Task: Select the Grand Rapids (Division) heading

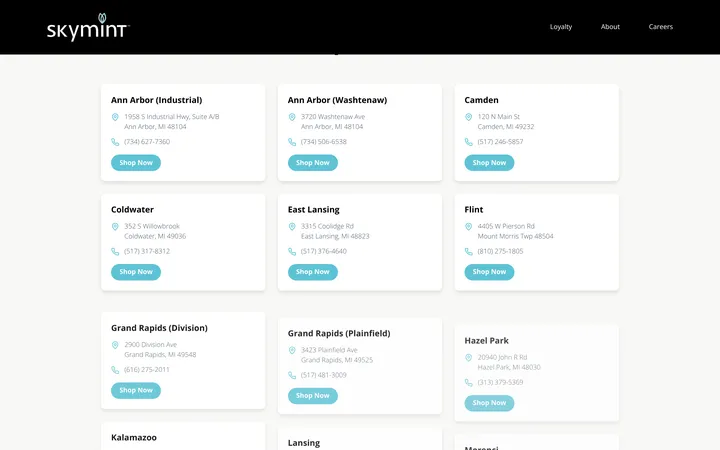Action: point(159,328)
